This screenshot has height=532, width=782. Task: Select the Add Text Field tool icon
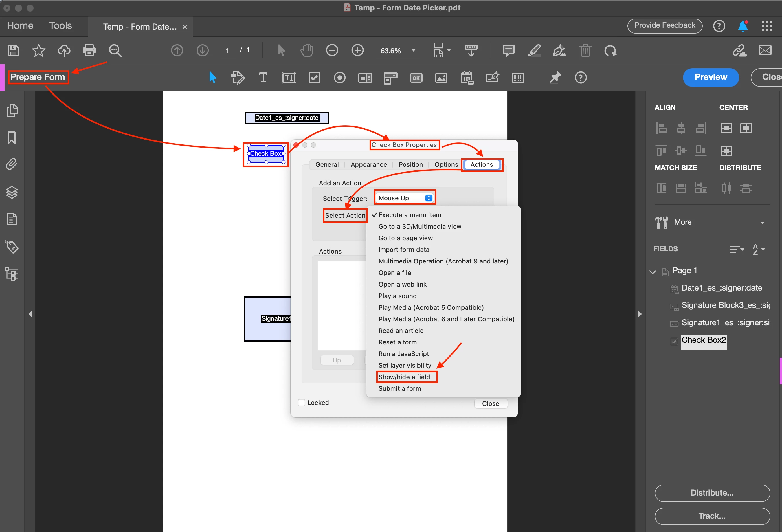click(288, 78)
